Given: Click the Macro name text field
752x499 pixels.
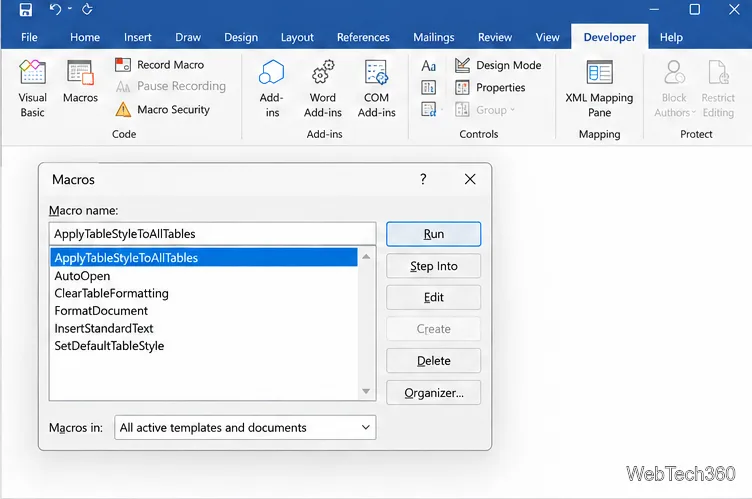Looking at the screenshot, I should 212,234.
